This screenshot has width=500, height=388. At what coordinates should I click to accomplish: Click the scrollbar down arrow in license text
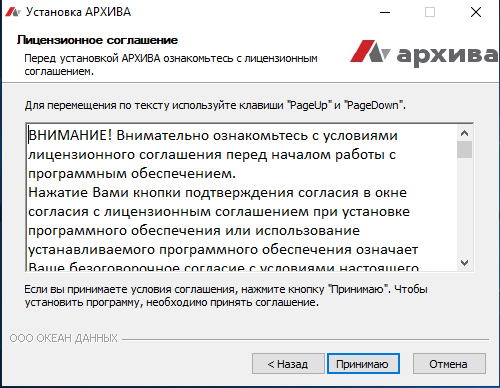[x=464, y=263]
